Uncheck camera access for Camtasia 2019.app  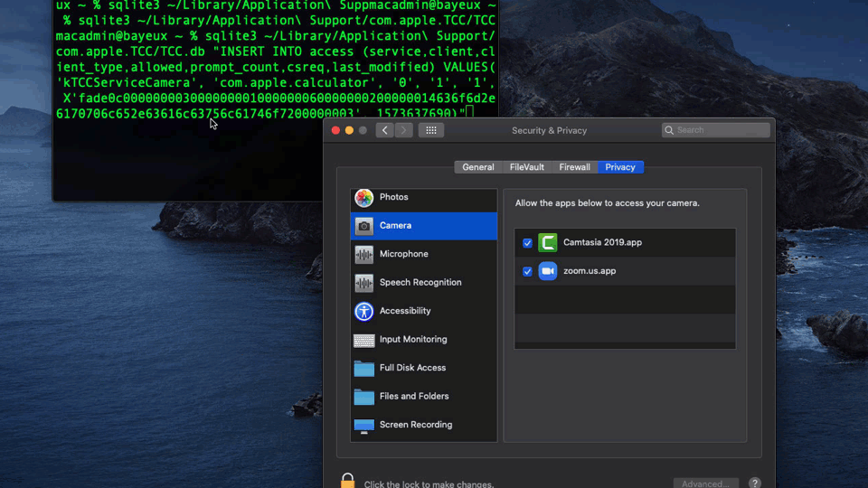tap(528, 243)
